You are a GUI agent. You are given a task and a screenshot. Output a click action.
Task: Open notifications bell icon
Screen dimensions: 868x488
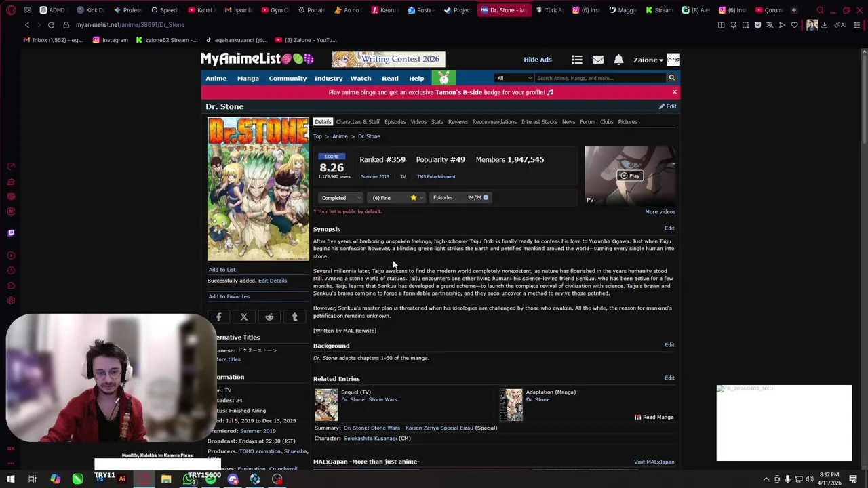pos(618,60)
